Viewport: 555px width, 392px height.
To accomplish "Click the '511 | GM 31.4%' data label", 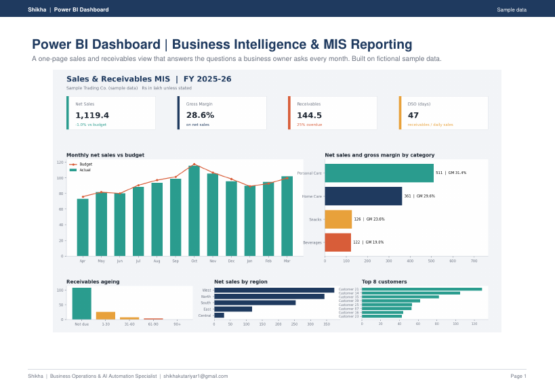I will pyautogui.click(x=451, y=173).
